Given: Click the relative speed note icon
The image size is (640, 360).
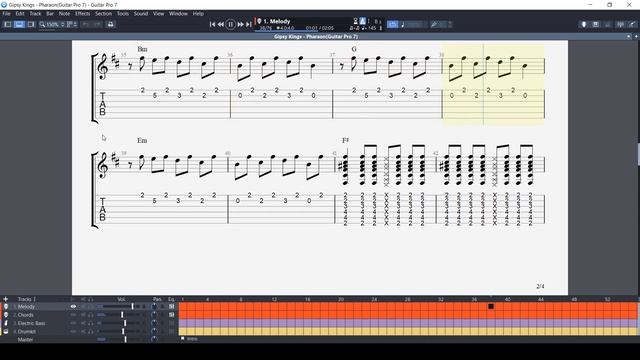Looking at the screenshot, I should pyautogui.click(x=403, y=24).
